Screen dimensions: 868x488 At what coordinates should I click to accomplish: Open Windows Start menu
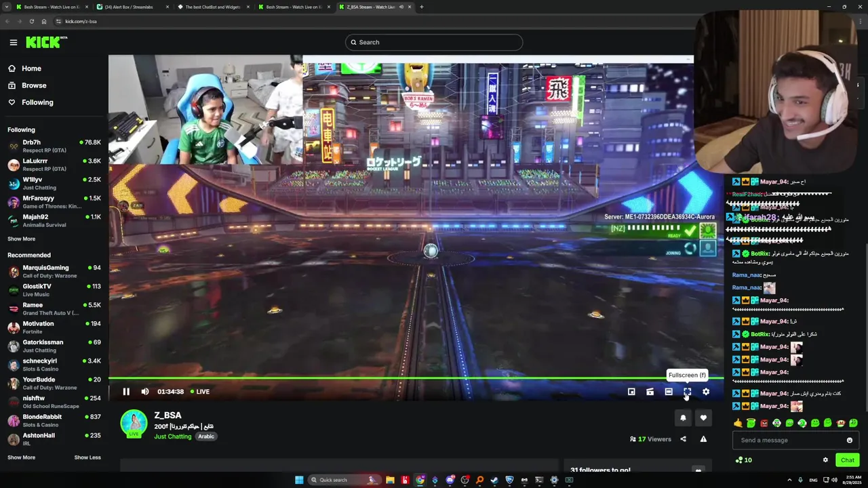(x=299, y=480)
